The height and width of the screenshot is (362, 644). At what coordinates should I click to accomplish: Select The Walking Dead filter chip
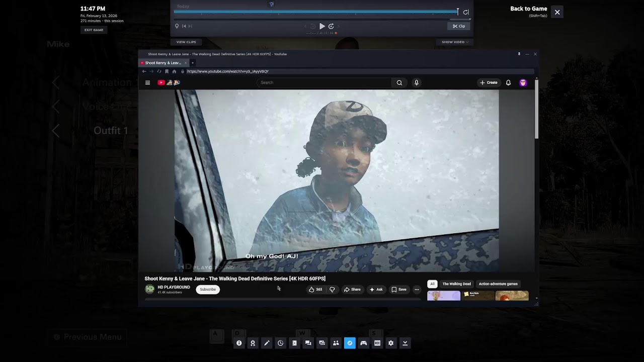click(457, 284)
